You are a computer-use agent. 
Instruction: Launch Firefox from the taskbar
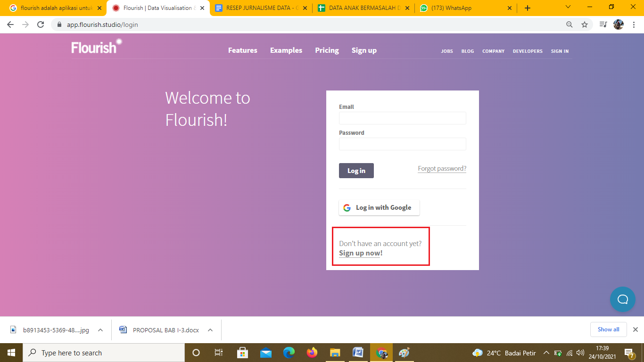(312, 353)
